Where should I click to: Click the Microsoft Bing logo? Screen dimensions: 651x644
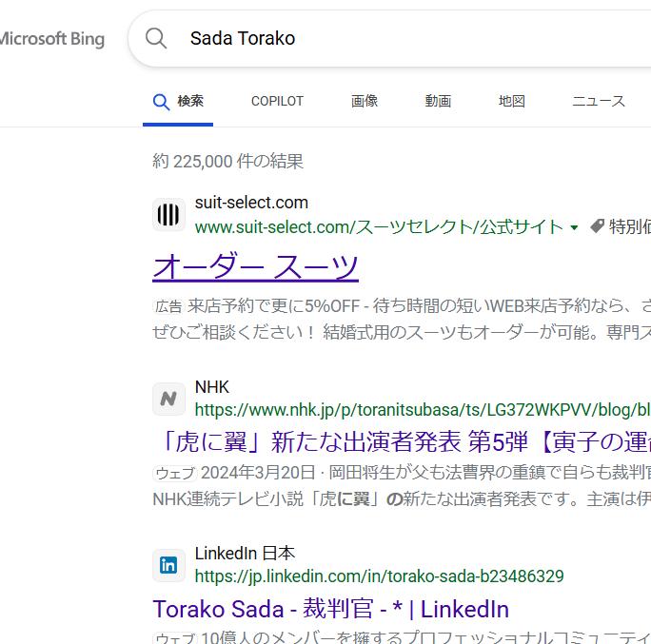point(52,39)
